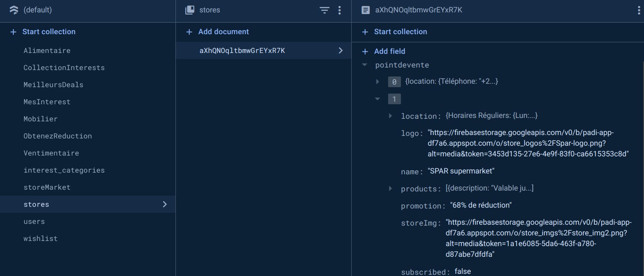Screen dimensions: 644x276
Task: Open the wishlist collection
Action: click(41, 238)
